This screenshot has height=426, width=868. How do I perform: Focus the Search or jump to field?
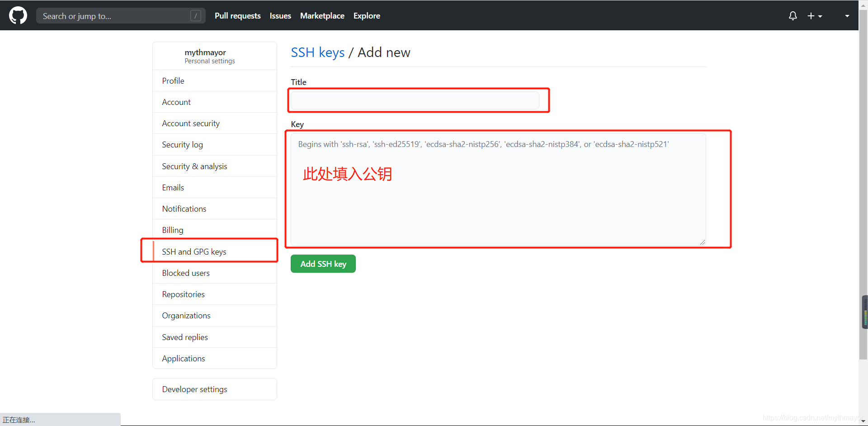pos(121,16)
